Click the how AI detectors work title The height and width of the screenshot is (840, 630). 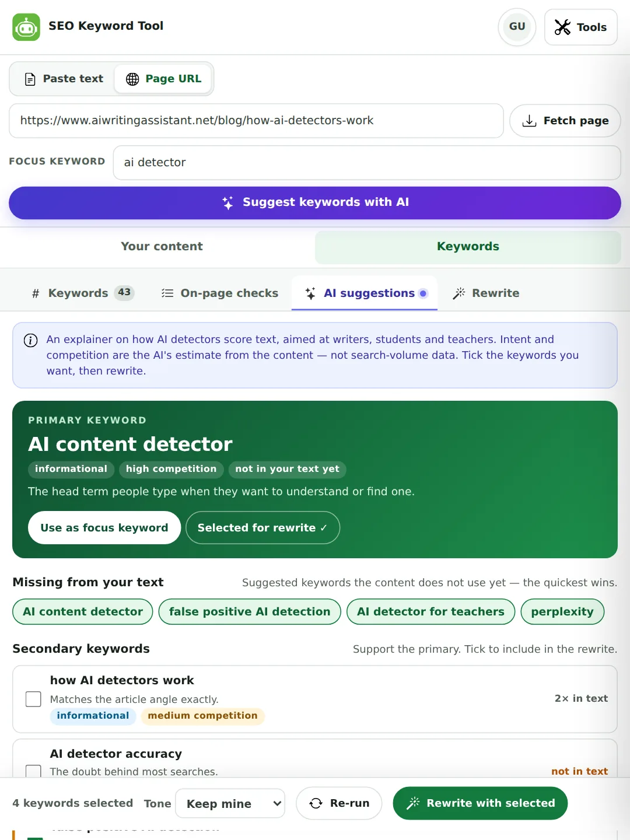click(x=122, y=681)
